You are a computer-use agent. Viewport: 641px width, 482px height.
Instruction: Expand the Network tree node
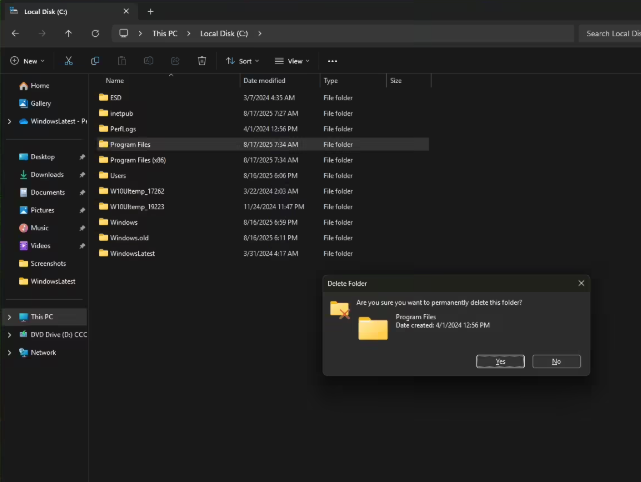tap(9, 353)
